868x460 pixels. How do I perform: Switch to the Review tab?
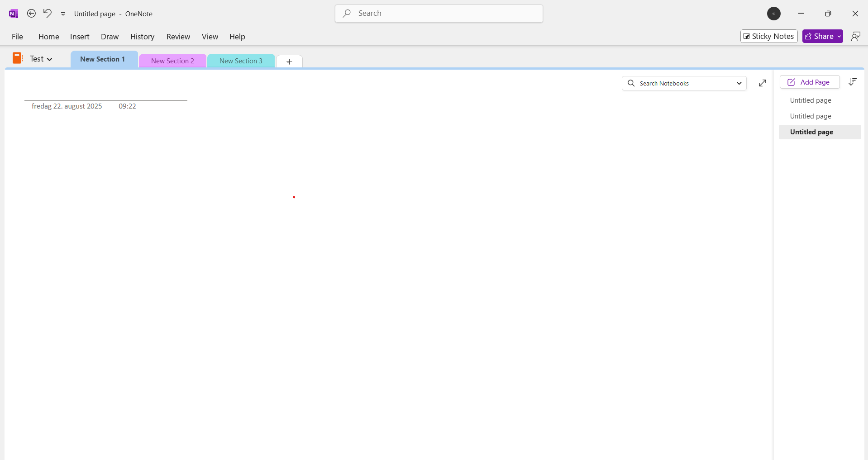pos(178,37)
